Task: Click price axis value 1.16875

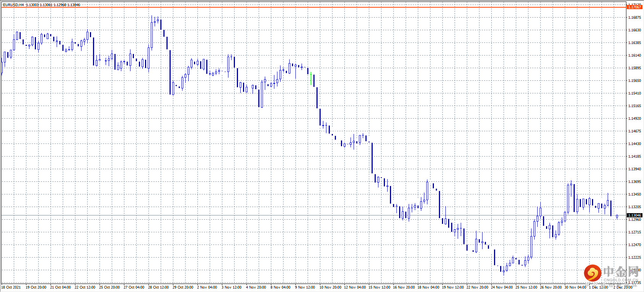Action: [635, 18]
